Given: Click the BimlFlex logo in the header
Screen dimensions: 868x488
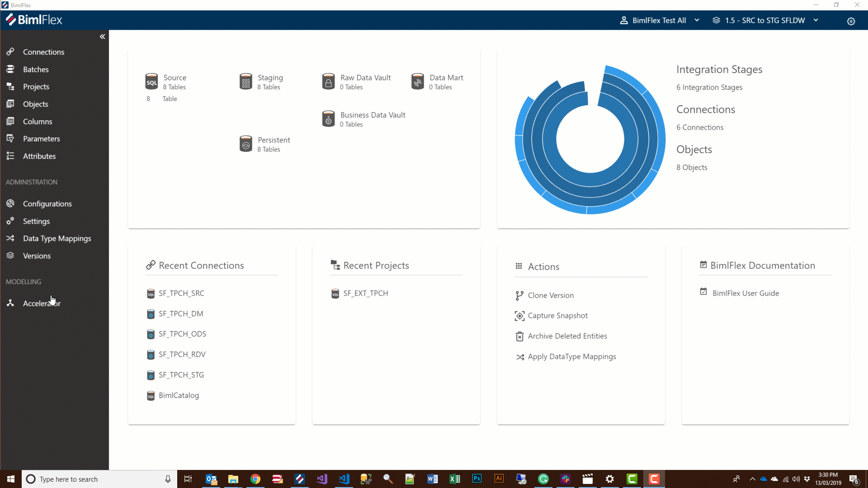Looking at the screenshot, I should click(34, 20).
